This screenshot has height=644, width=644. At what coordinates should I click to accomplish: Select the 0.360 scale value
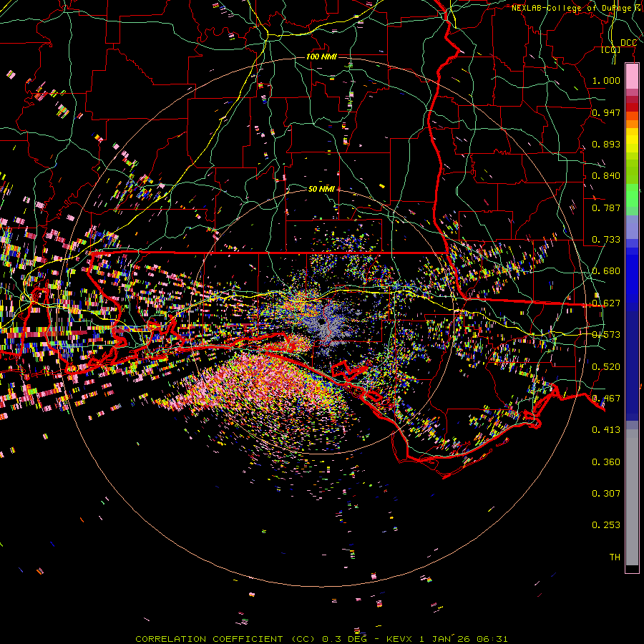point(606,462)
